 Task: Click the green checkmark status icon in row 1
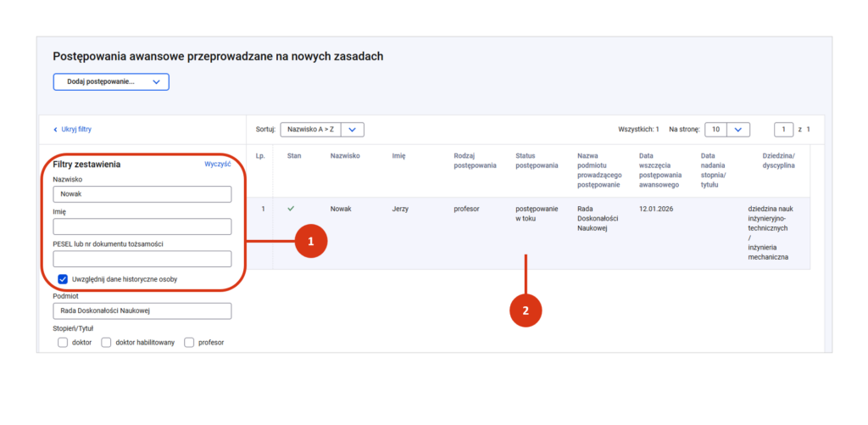pyautogui.click(x=292, y=208)
